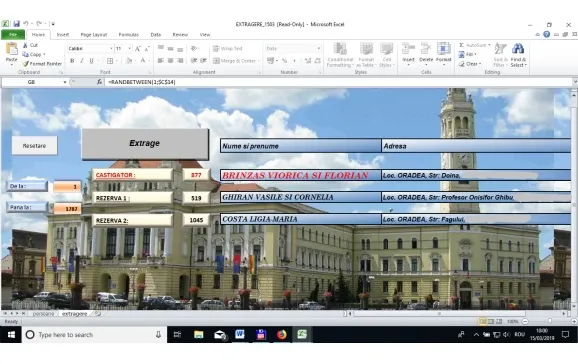Click the Extrage button
This screenshot has width=578, height=364.
point(145,143)
